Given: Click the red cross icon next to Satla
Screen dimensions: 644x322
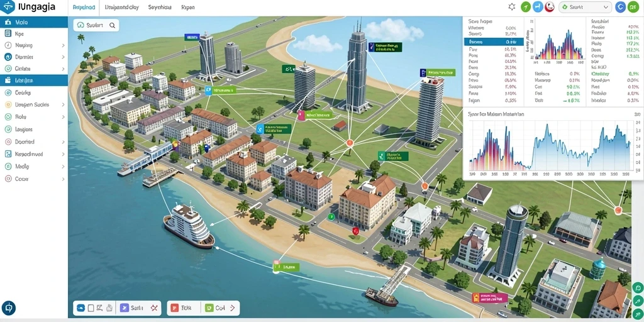Looking at the screenshot, I should 155,308.
